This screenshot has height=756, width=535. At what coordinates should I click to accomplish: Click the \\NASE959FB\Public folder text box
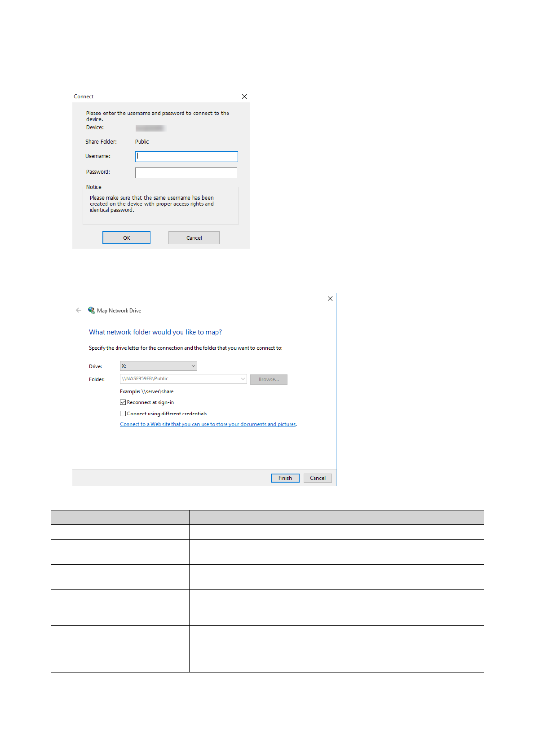point(180,379)
